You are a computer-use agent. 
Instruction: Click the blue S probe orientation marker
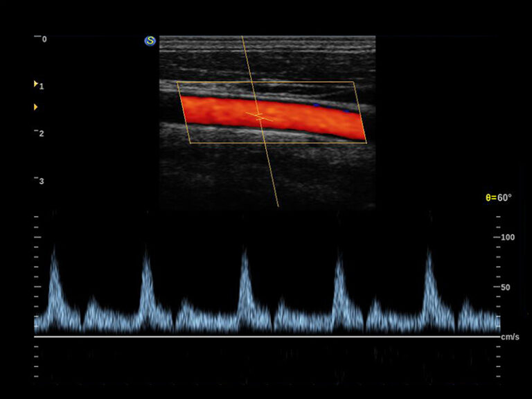tap(150, 41)
